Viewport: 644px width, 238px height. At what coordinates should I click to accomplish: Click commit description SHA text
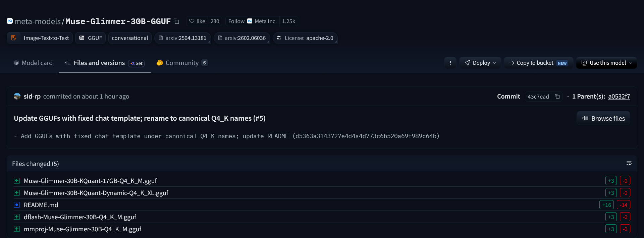click(366, 136)
